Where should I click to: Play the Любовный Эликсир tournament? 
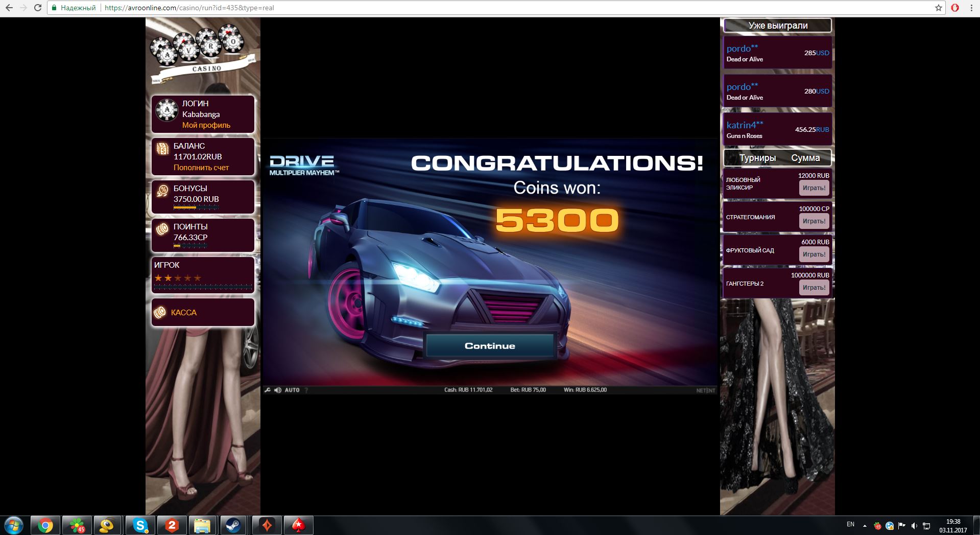click(814, 188)
